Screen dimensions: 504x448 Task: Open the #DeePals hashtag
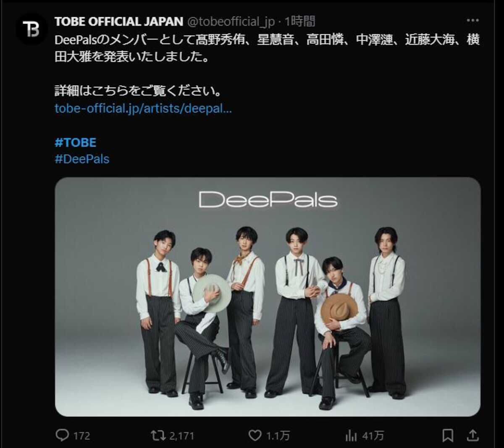[82, 159]
